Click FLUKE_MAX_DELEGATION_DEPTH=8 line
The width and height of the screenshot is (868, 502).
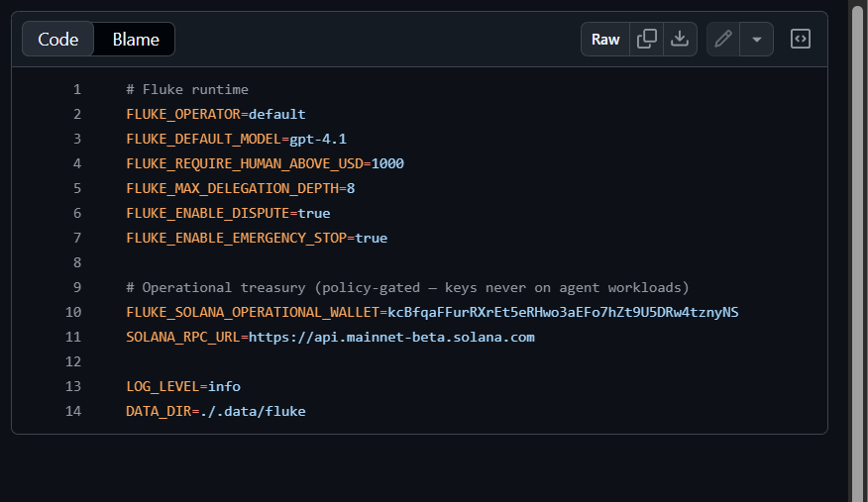tap(240, 188)
